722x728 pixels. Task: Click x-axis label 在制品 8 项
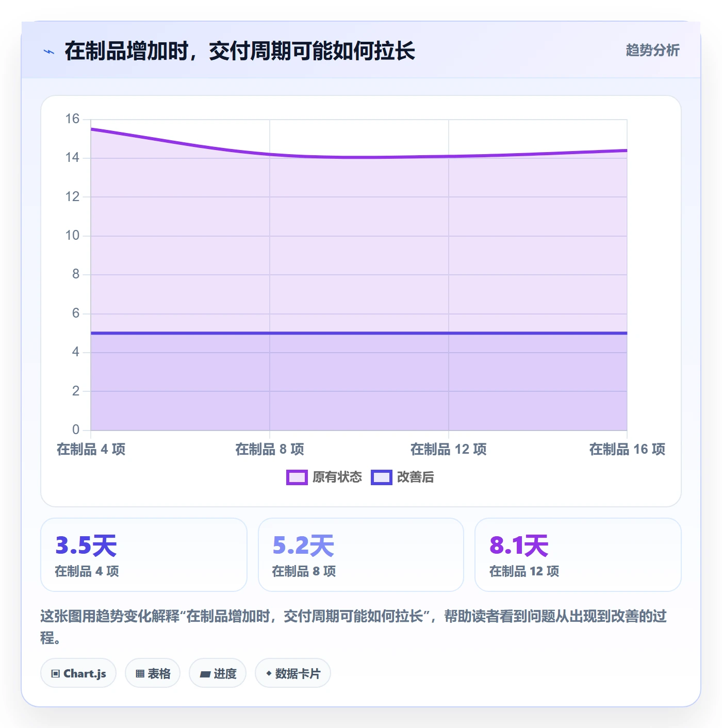[270, 450]
